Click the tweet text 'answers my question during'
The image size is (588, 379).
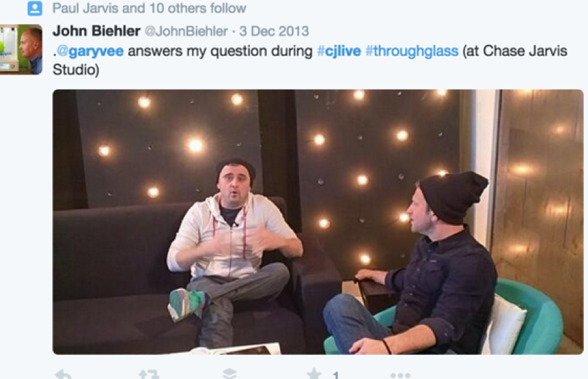220,51
